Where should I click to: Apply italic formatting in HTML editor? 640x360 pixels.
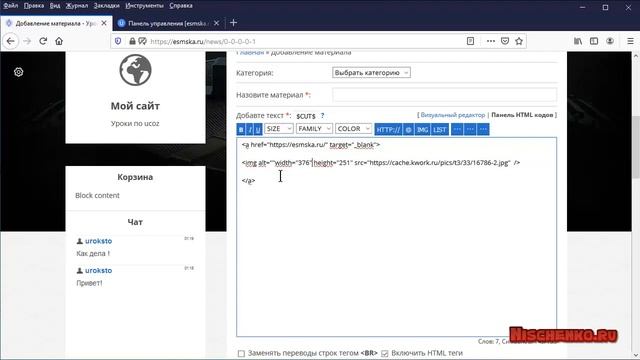point(249,129)
